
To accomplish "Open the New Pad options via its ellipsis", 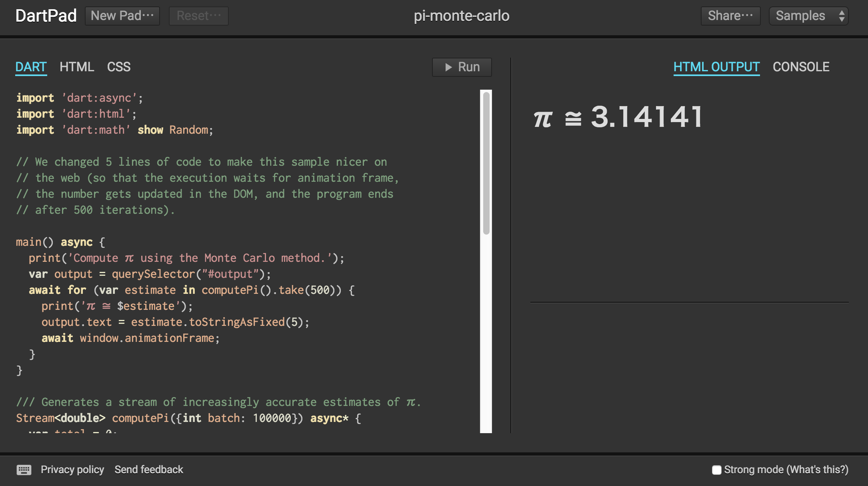I will point(148,15).
